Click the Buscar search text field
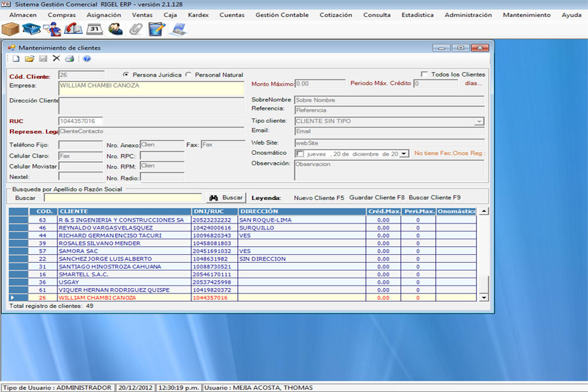 click(x=123, y=197)
